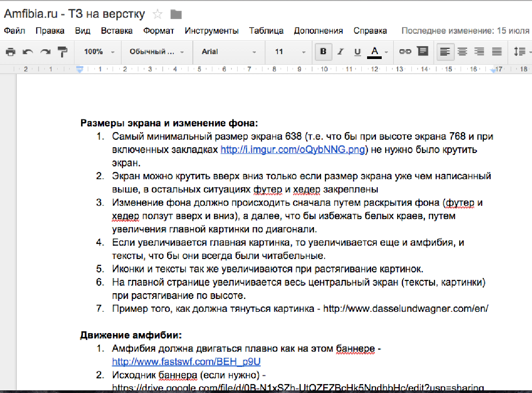The image size is (532, 393).
Task: Align text to the left
Action: click(445, 52)
